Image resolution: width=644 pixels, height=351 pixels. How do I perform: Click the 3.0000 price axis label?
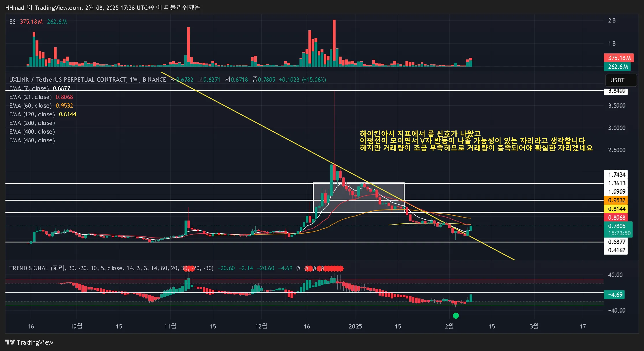tap(617, 128)
